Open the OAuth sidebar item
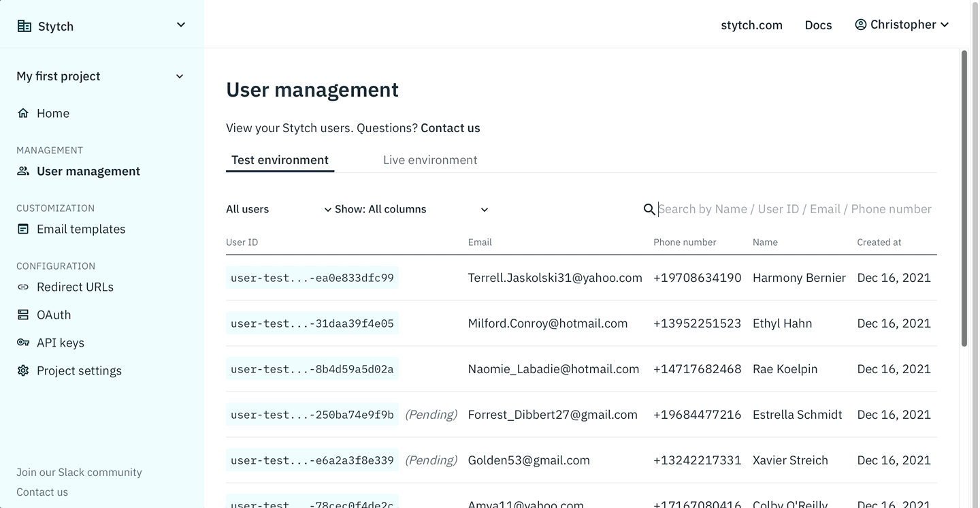Image resolution: width=980 pixels, height=508 pixels. [54, 315]
